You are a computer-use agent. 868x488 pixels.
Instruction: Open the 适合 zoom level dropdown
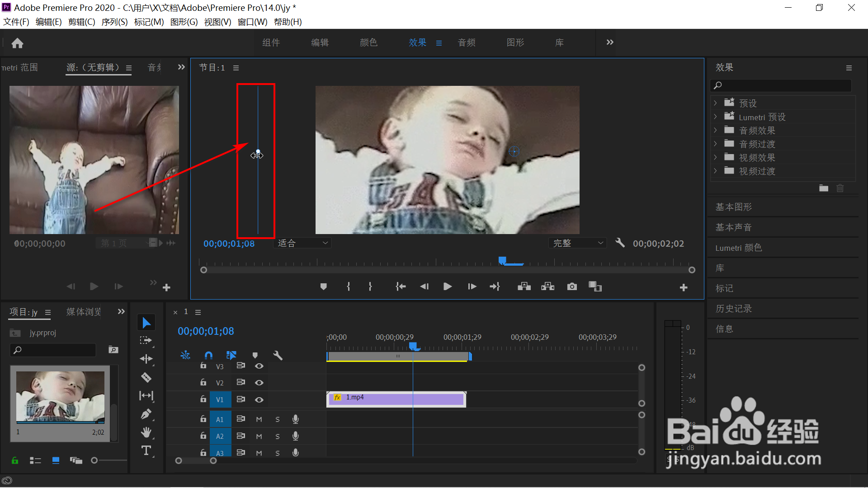(302, 243)
